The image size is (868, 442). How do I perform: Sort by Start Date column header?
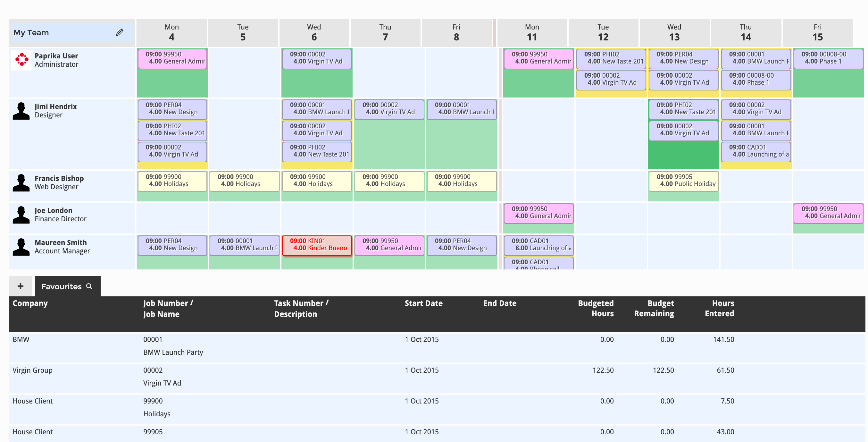423,303
